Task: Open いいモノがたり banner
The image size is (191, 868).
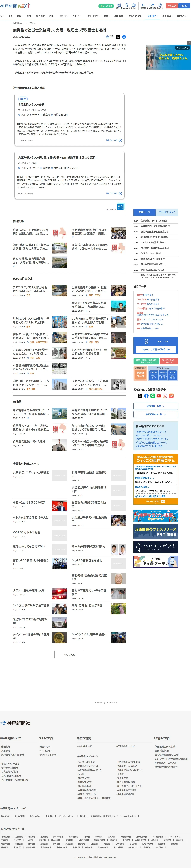Action: [156, 547]
